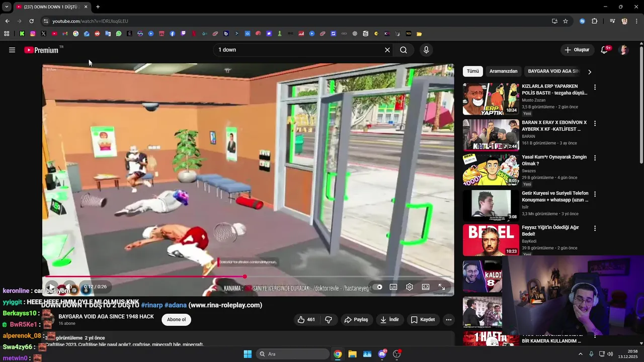Bookmark this page with star

pos(566,21)
